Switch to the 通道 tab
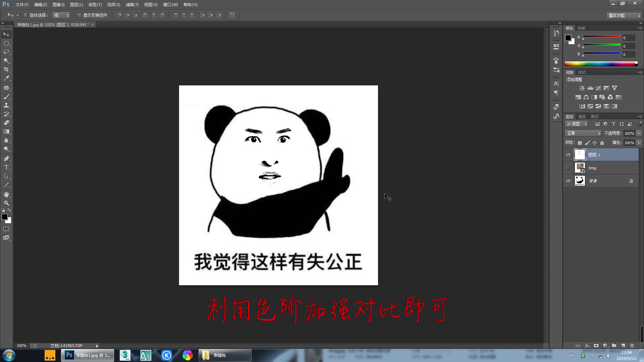 pyautogui.click(x=582, y=117)
